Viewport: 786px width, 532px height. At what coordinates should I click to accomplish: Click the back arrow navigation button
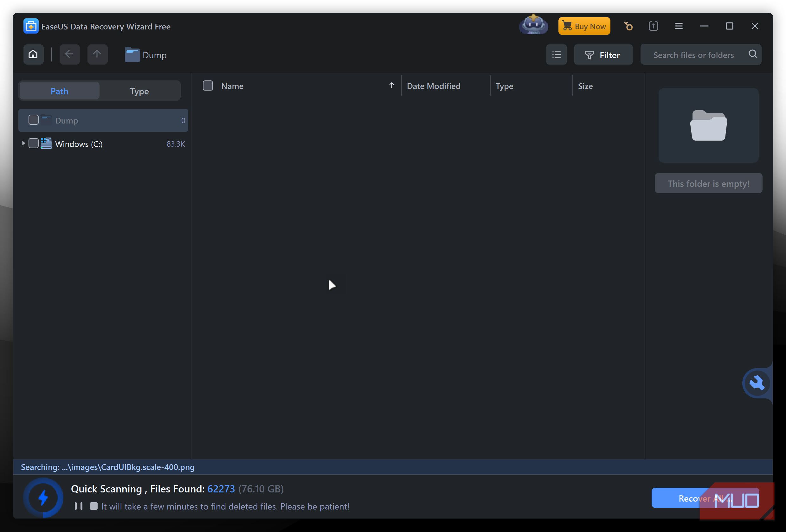coord(69,54)
